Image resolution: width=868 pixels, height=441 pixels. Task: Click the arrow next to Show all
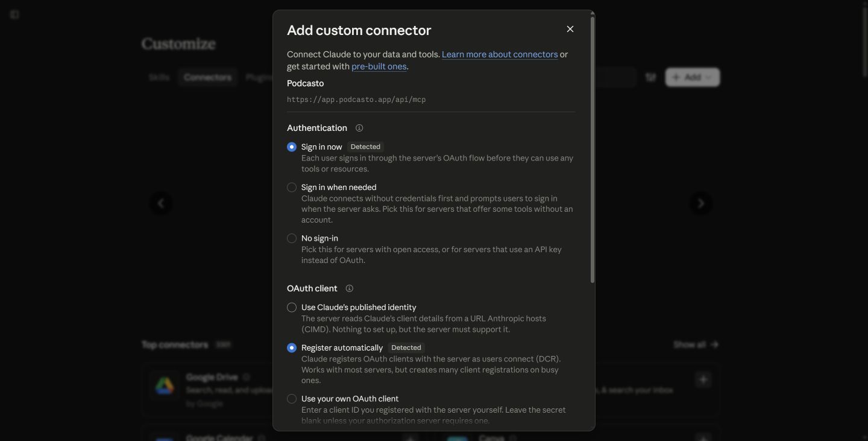(x=715, y=344)
